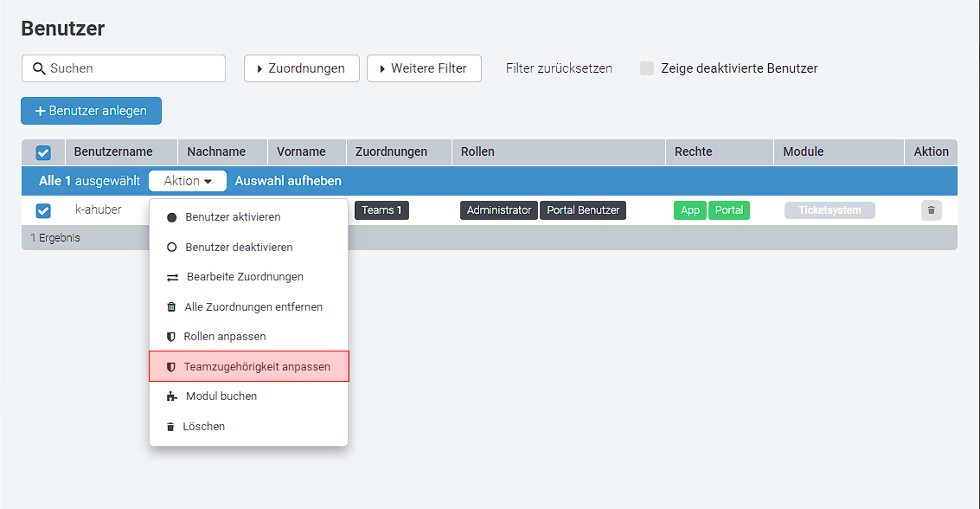Enable Zeige deaktivierte Benutzer checkbox
980x509 pixels.
(647, 68)
